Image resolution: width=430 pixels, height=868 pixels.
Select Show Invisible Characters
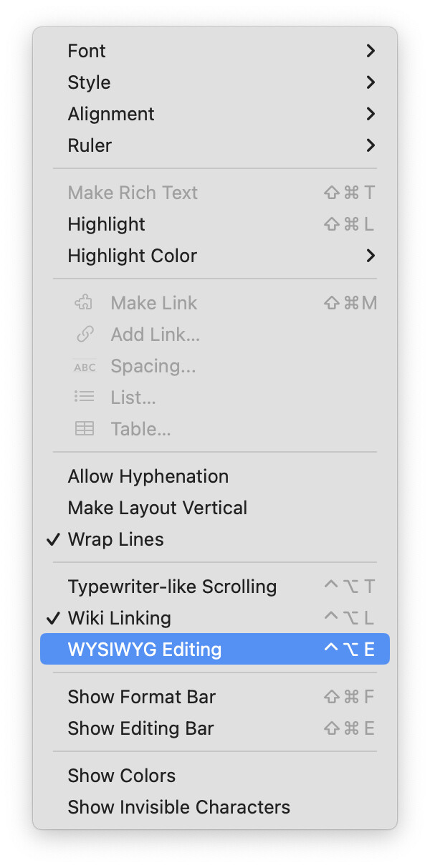[215, 807]
